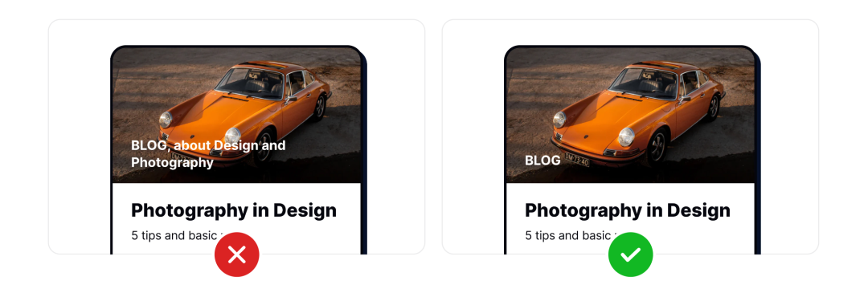
Task: Click the windshield of the car in the left photo
Action: point(250,83)
